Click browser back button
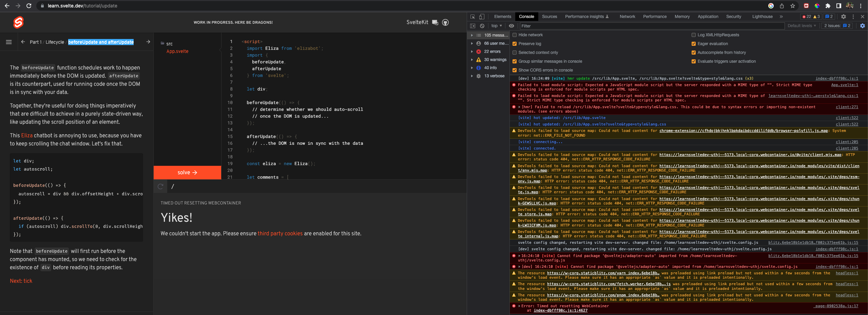868x315 pixels. [x=7, y=6]
